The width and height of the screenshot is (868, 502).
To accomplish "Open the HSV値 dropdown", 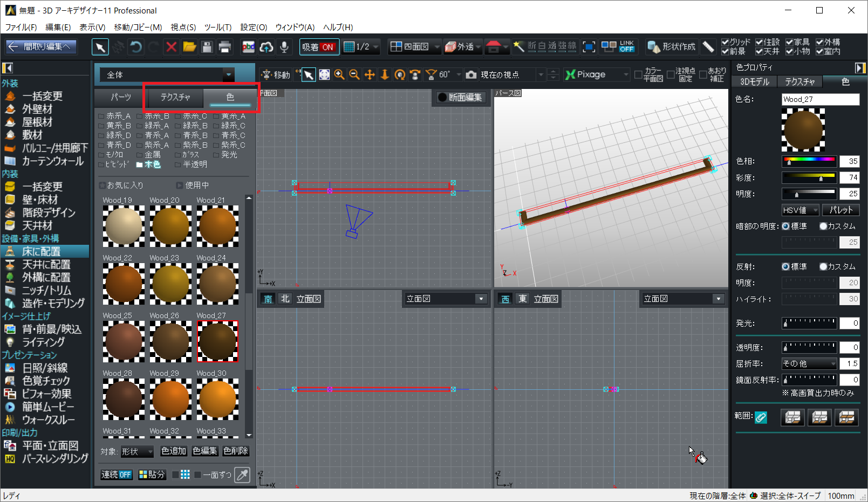I will coord(801,210).
